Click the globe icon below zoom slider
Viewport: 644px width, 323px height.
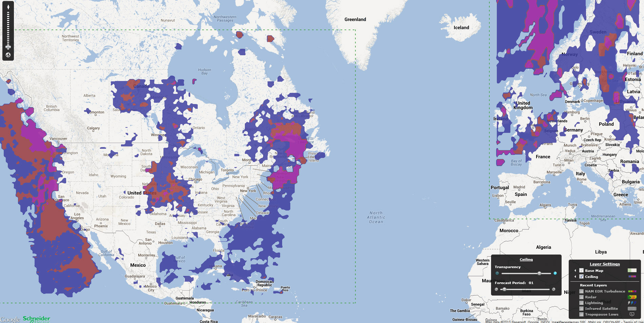[8, 55]
